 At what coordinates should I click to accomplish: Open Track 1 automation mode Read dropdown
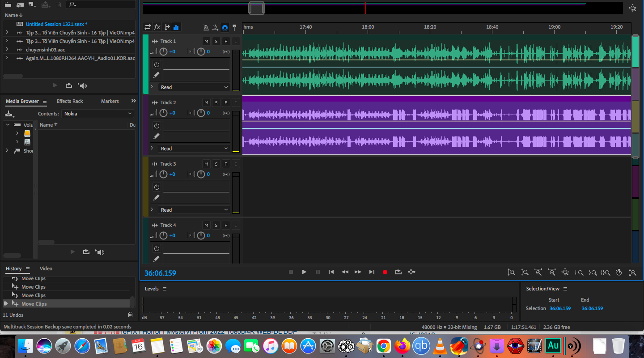[194, 87]
